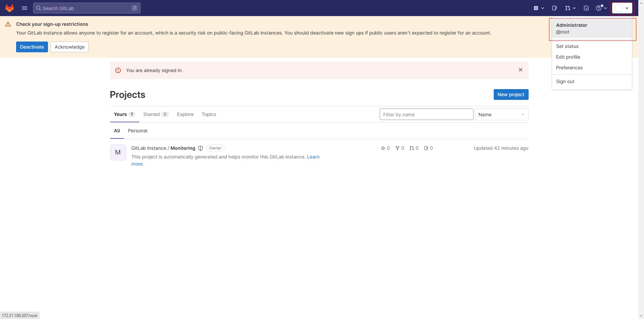Click the Search GitLab field

87,8
